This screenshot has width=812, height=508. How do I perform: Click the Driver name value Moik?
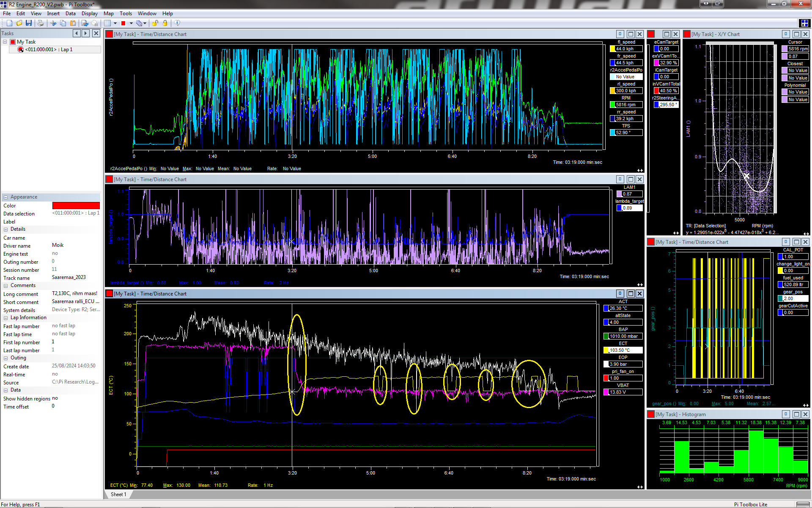coord(58,246)
